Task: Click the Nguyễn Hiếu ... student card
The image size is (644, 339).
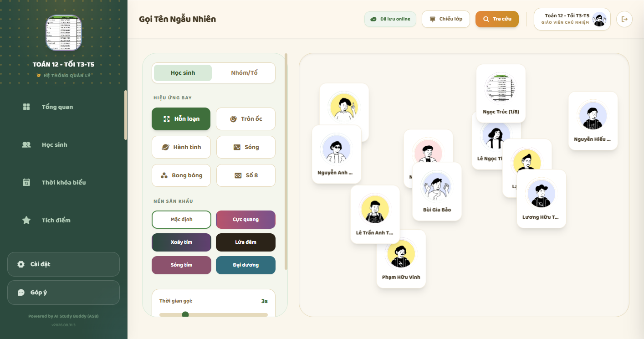Action: tap(593, 121)
